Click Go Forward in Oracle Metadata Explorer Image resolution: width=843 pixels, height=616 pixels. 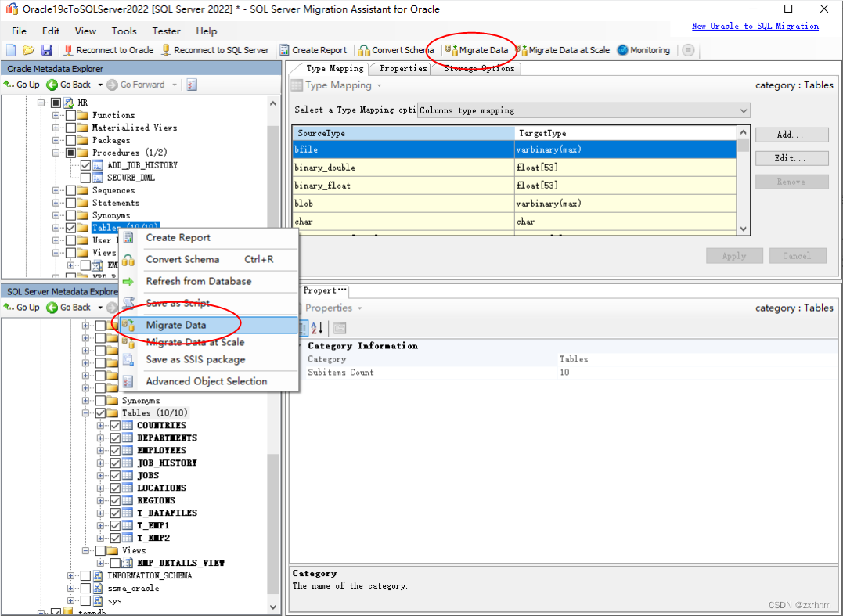pyautogui.click(x=136, y=85)
